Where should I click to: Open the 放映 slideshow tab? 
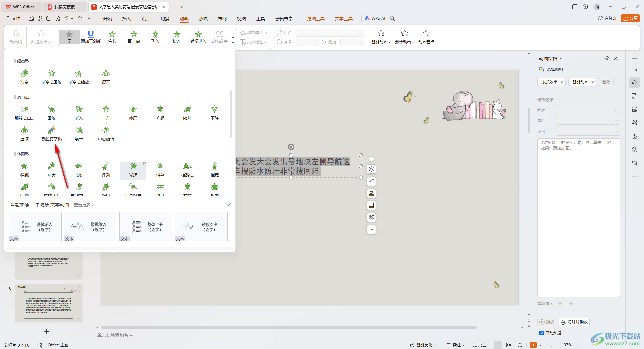pos(203,19)
